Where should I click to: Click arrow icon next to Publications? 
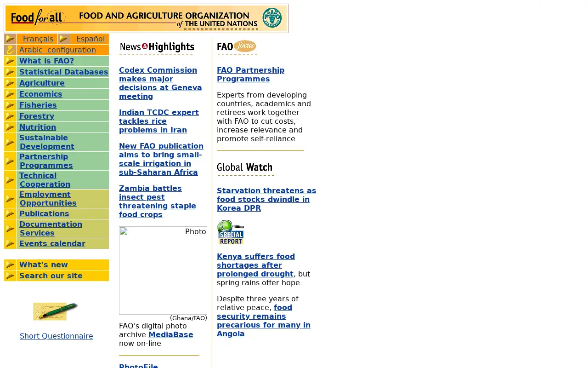[10, 214]
